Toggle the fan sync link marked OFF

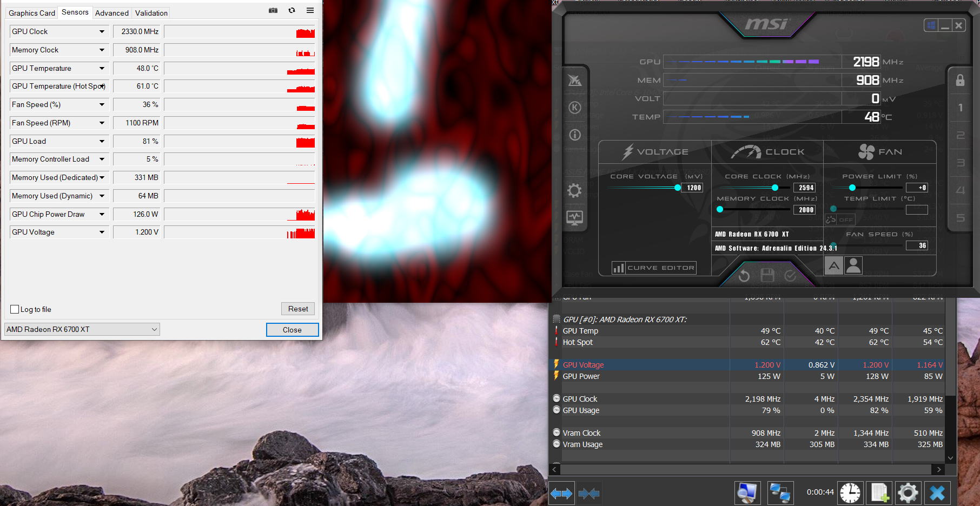pos(840,219)
